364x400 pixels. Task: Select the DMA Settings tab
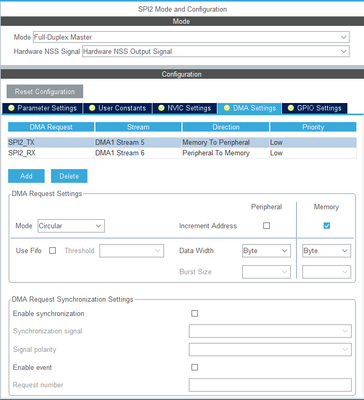click(x=249, y=108)
